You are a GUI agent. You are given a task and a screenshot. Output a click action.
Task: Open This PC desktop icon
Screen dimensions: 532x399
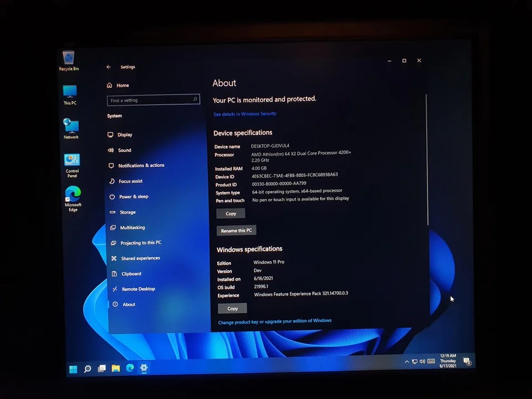tap(70, 93)
